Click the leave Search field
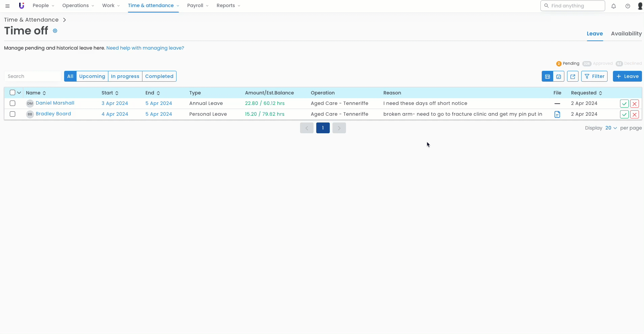Image resolution: width=644 pixels, height=334 pixels. point(33,77)
